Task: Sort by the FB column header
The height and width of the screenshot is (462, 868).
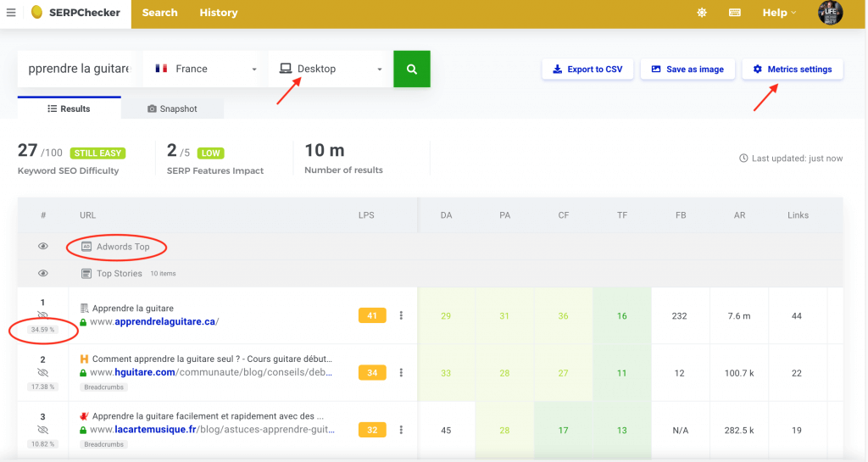Action: 681,215
